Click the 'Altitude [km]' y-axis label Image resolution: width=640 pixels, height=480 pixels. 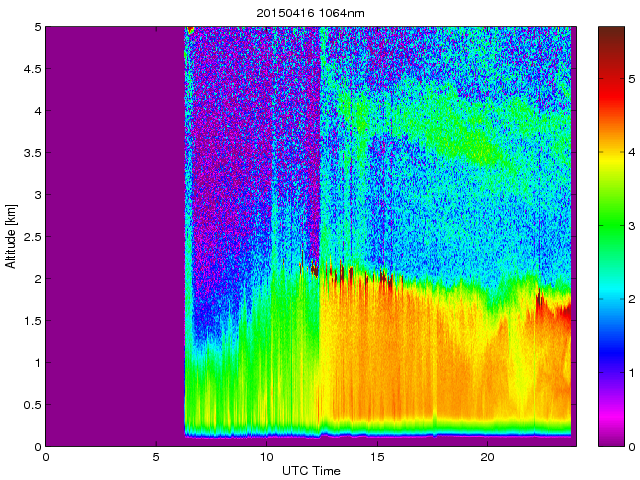click(11, 236)
